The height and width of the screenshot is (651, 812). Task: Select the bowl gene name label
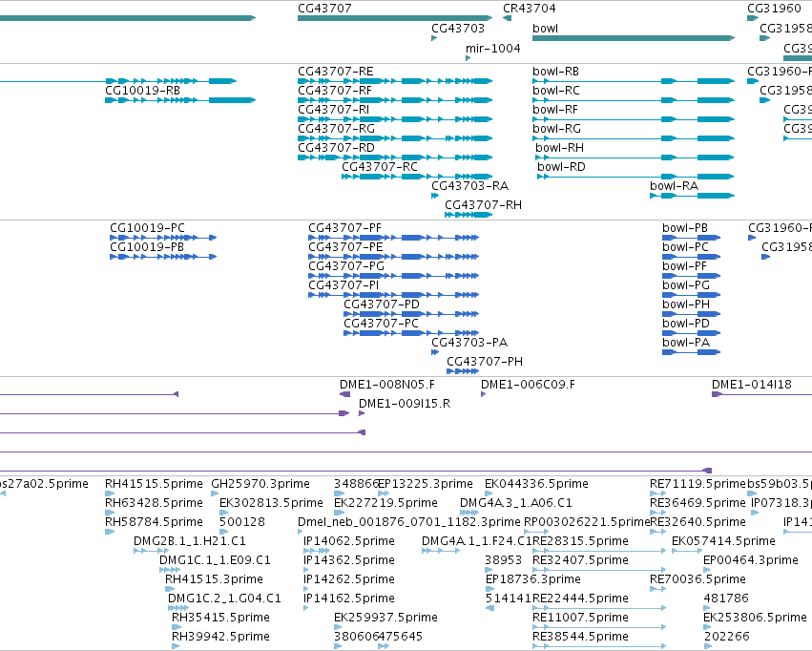tap(545, 29)
